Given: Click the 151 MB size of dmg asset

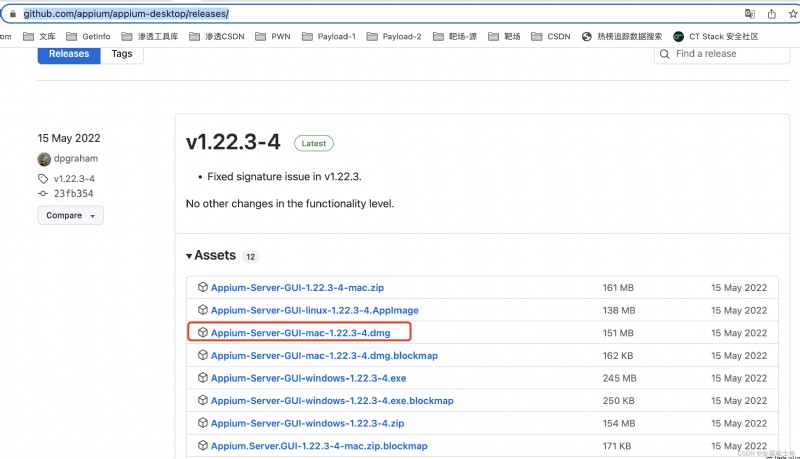Looking at the screenshot, I should 618,333.
